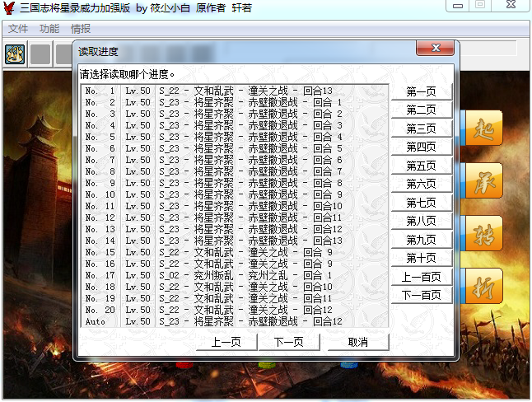The height and width of the screenshot is (402, 532).
Task: Select save No. 9 赤壁撤退战 回合 8
Action: point(235,184)
